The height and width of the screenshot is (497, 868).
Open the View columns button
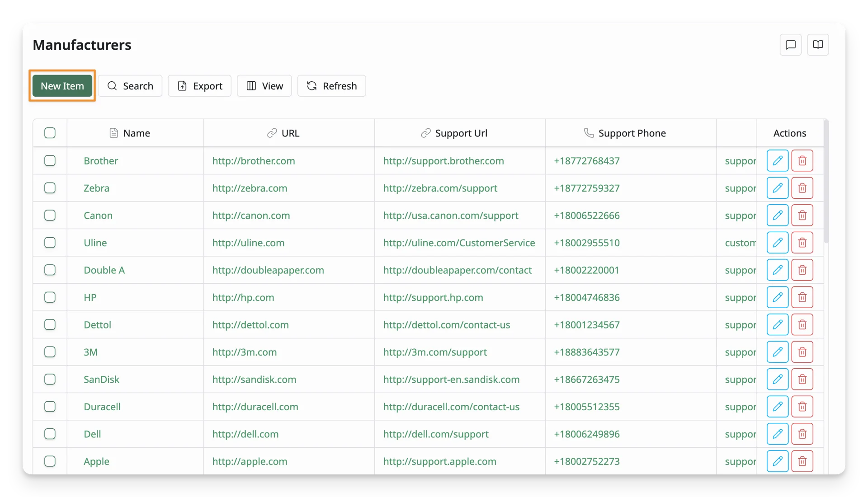tap(264, 86)
